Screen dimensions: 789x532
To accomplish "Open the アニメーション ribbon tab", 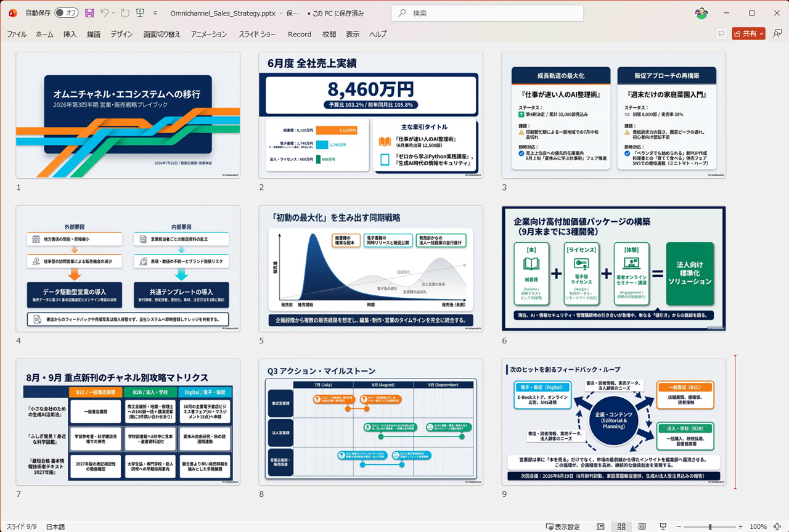I will 209,35.
